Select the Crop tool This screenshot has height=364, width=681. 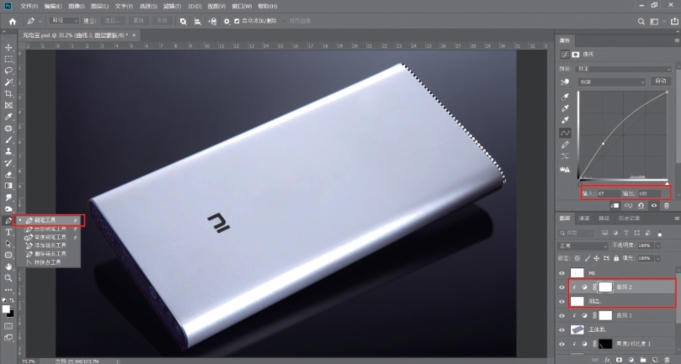tap(8, 93)
